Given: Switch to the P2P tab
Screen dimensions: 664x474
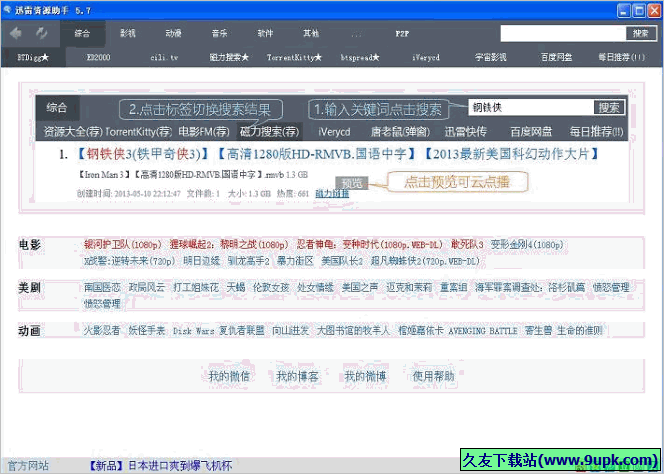Looking at the screenshot, I should click(x=402, y=33).
